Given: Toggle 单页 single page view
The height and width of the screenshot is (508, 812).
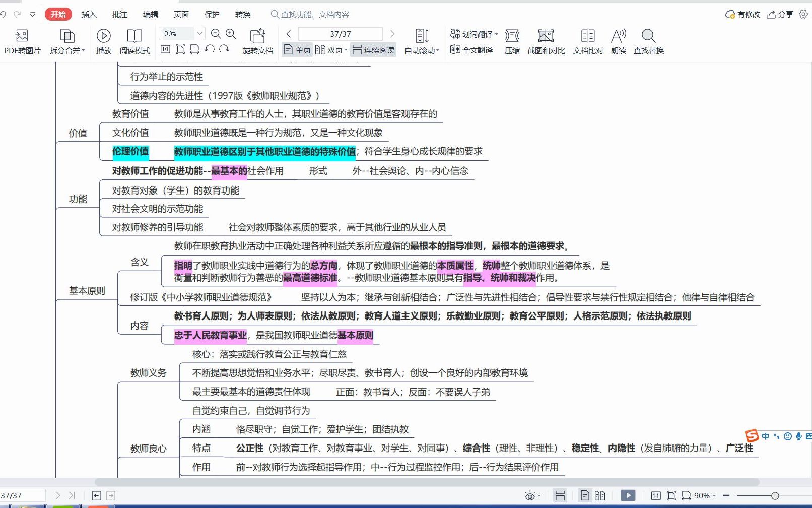Looking at the screenshot, I should (x=297, y=50).
